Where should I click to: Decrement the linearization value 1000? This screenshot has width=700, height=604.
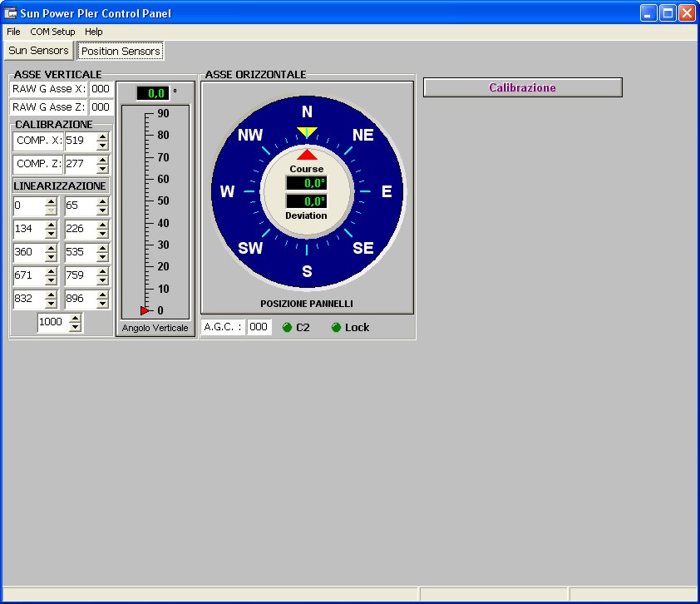(76, 327)
